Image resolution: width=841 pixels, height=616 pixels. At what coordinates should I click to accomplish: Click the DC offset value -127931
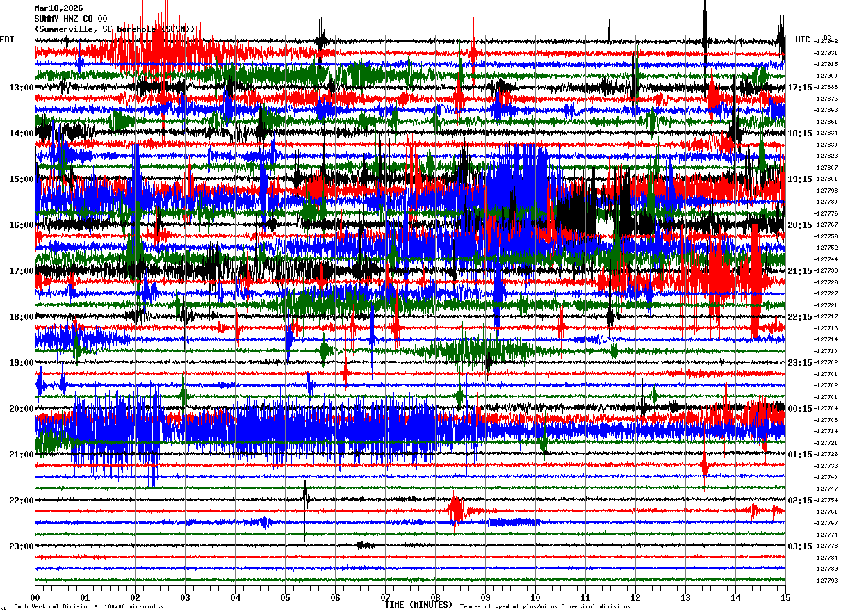826,54
